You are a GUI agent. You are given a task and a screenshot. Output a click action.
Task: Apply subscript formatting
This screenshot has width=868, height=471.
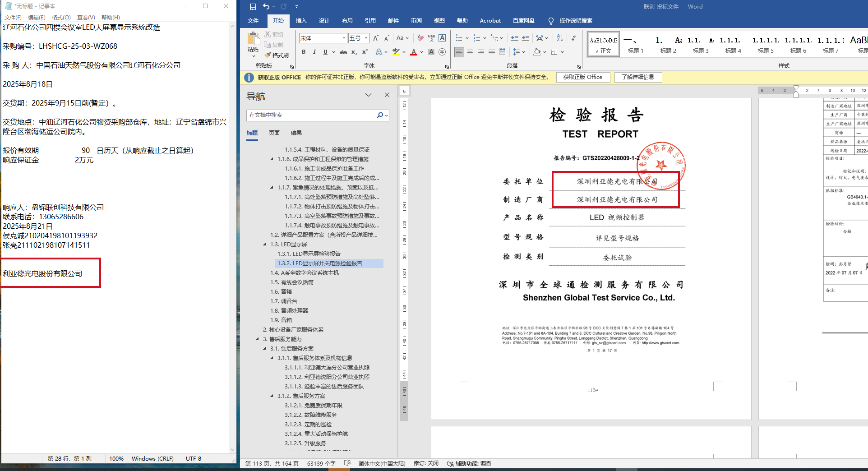click(x=354, y=52)
